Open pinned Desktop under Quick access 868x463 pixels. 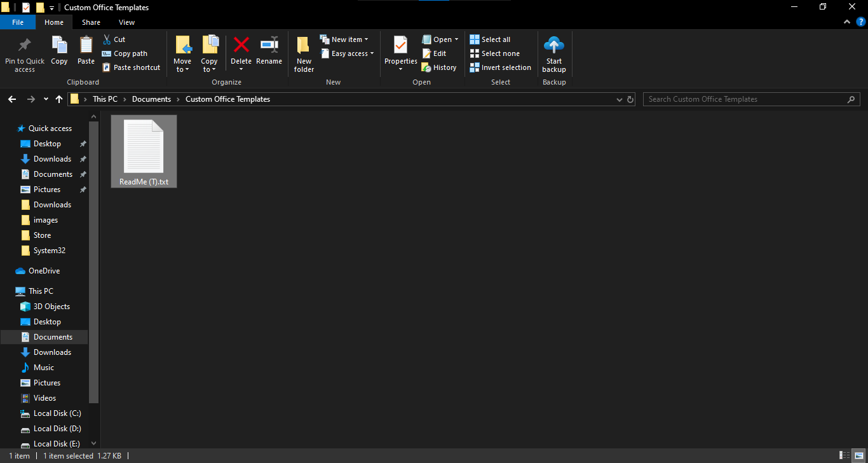pos(47,144)
